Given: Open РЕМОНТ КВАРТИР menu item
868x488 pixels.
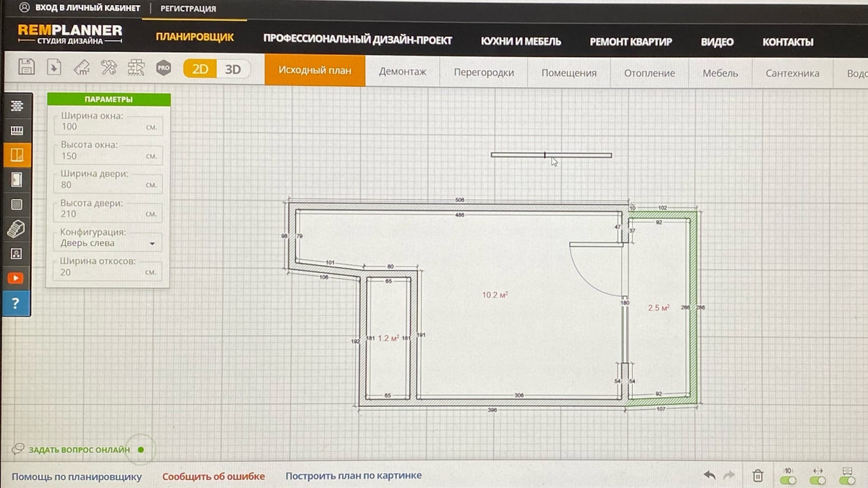Looking at the screenshot, I should [x=631, y=41].
